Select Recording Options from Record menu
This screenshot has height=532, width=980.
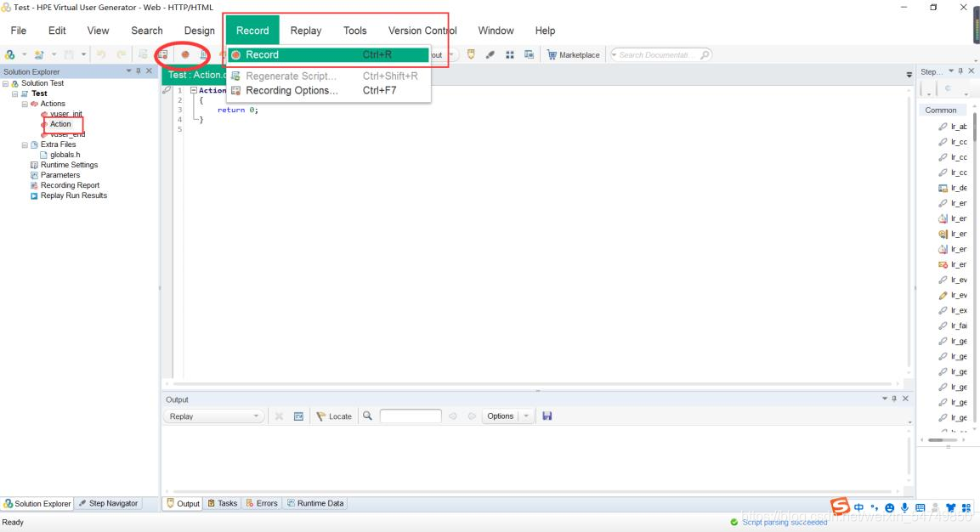tap(291, 91)
